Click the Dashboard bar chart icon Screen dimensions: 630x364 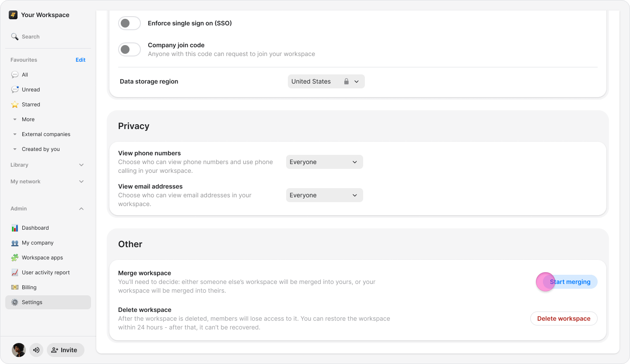[15, 228]
